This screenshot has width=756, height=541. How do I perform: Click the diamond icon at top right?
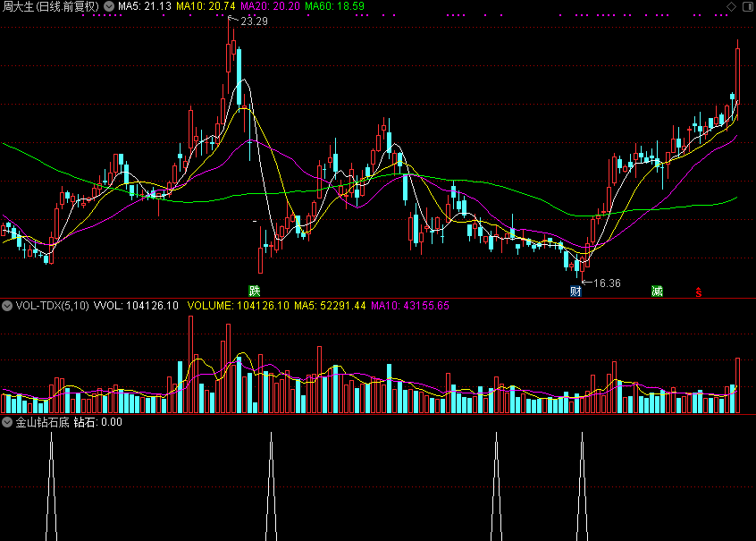731,6
